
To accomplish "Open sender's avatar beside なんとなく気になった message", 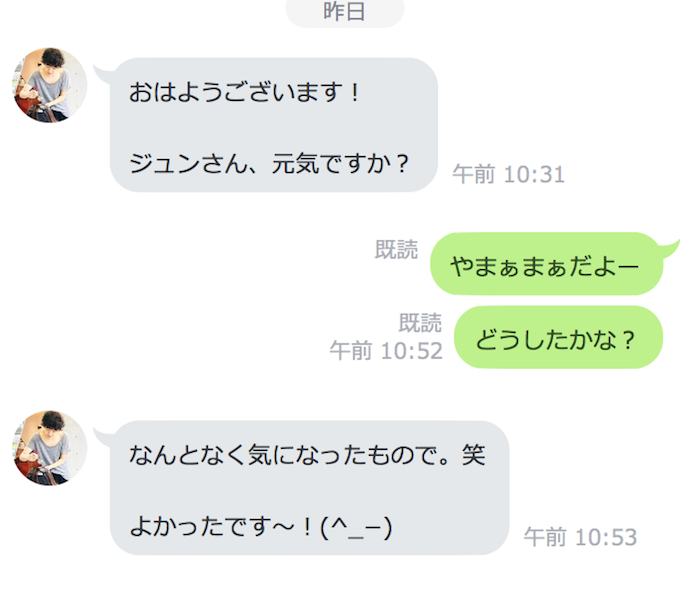I will tap(49, 448).
